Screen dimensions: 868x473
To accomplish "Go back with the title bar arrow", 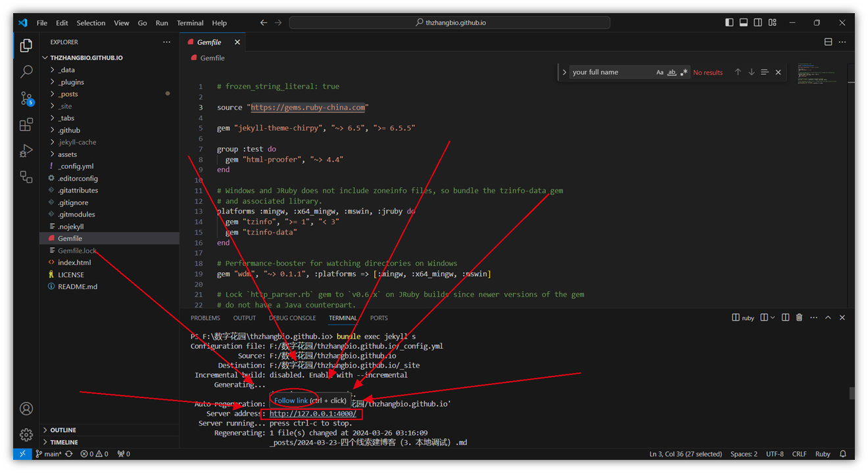I will pyautogui.click(x=264, y=22).
